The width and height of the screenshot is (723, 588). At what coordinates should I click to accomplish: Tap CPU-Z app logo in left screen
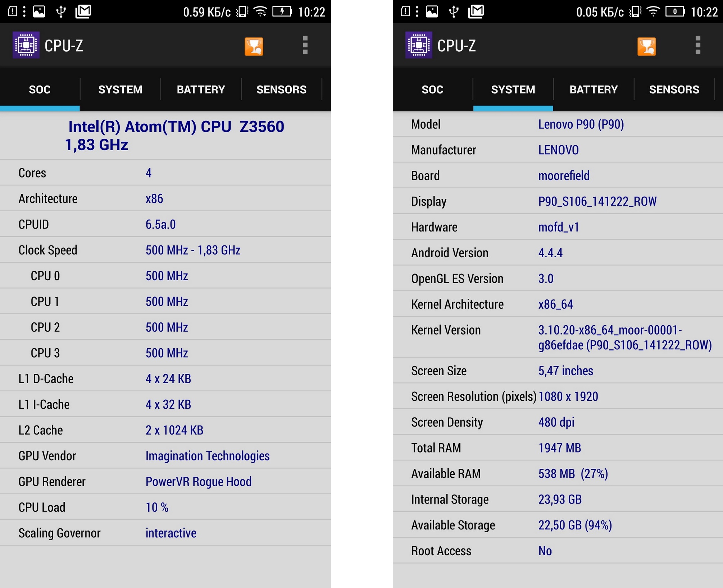tap(26, 45)
